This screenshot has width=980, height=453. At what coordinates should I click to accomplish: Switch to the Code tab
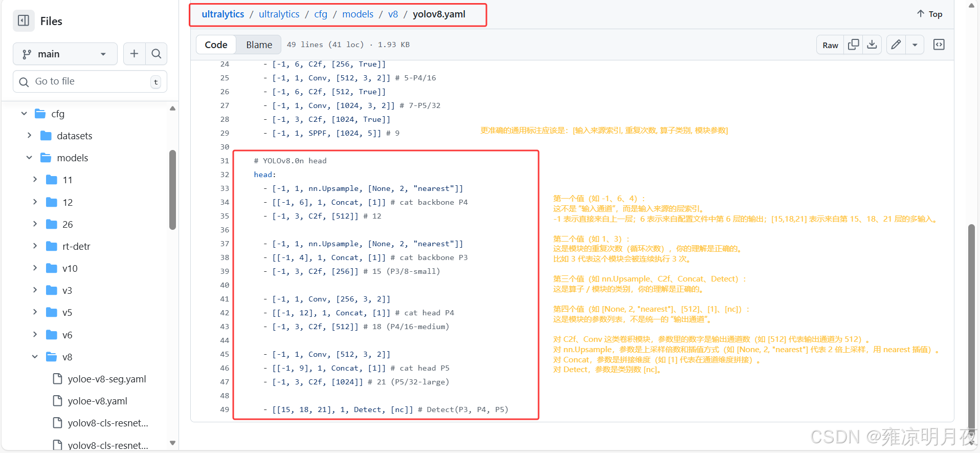(x=216, y=45)
